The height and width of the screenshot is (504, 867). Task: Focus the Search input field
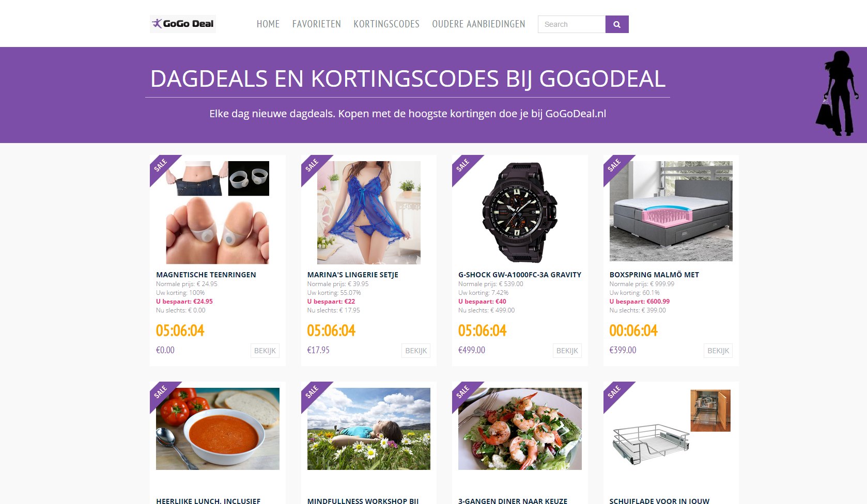coord(571,24)
